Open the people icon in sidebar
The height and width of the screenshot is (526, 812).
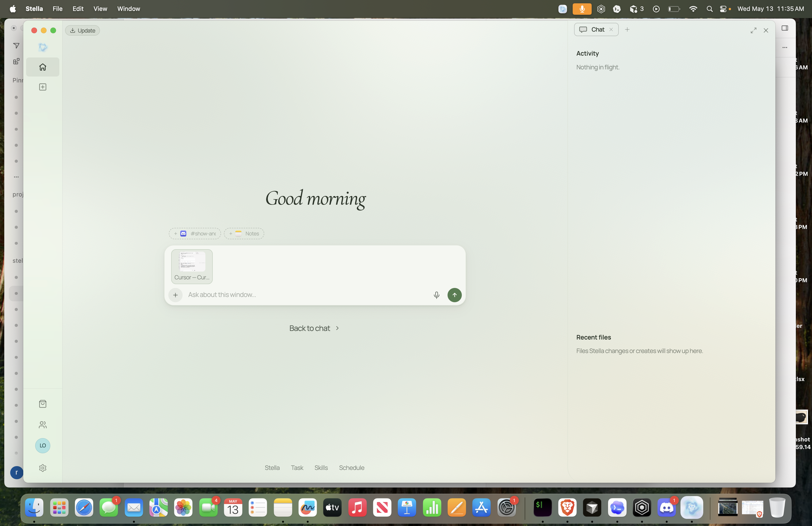pos(43,425)
